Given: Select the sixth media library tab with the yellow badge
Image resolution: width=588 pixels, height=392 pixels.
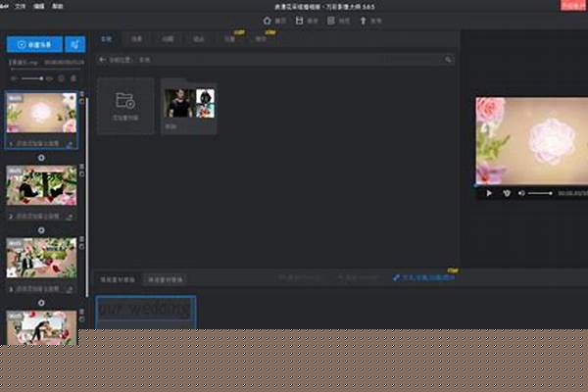Looking at the screenshot, I should (261, 39).
